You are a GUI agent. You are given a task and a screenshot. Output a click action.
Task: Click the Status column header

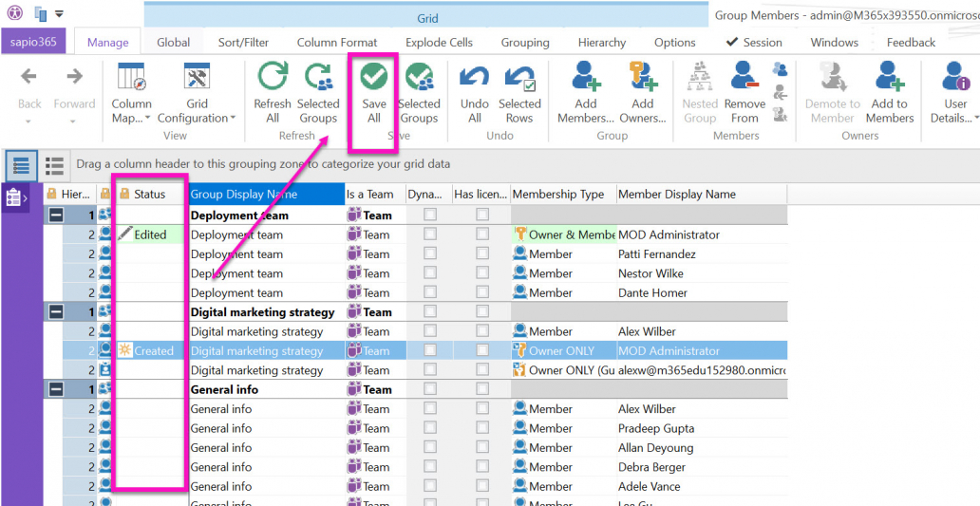tap(151, 195)
